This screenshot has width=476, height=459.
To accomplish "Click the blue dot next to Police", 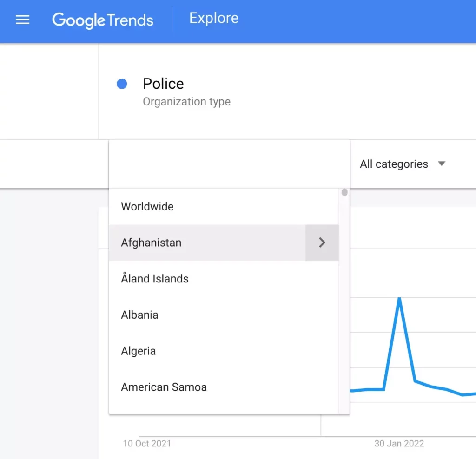I will (x=122, y=84).
